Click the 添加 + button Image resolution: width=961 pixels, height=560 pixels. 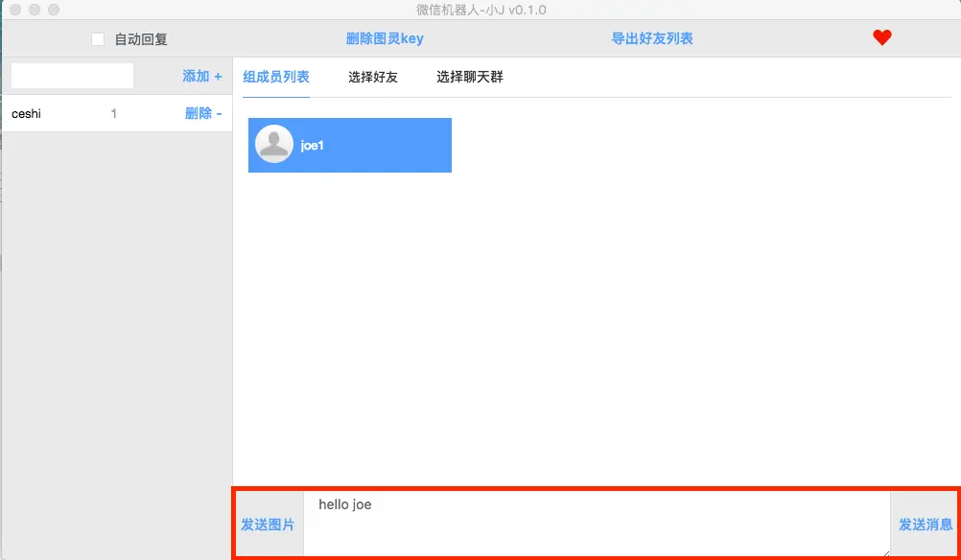(202, 76)
